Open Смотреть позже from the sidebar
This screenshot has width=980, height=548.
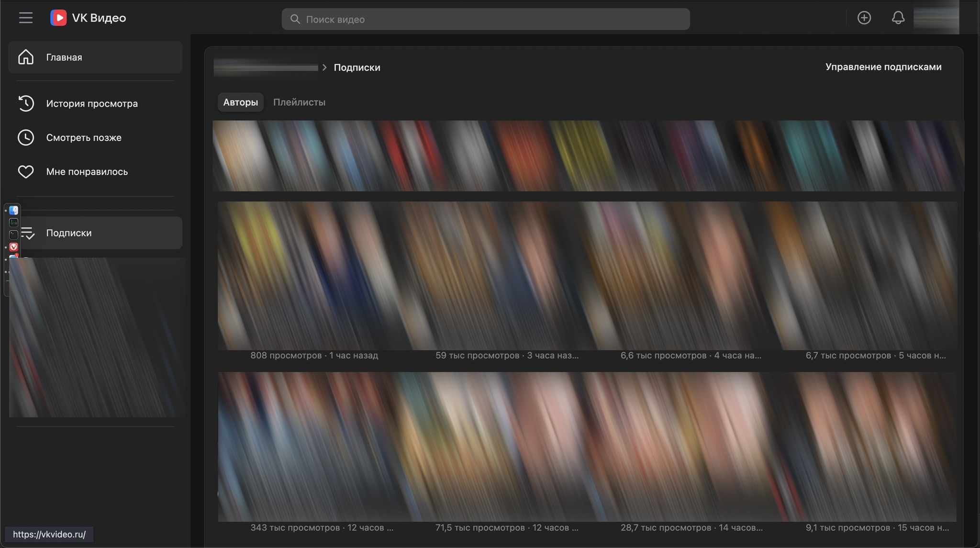click(83, 138)
